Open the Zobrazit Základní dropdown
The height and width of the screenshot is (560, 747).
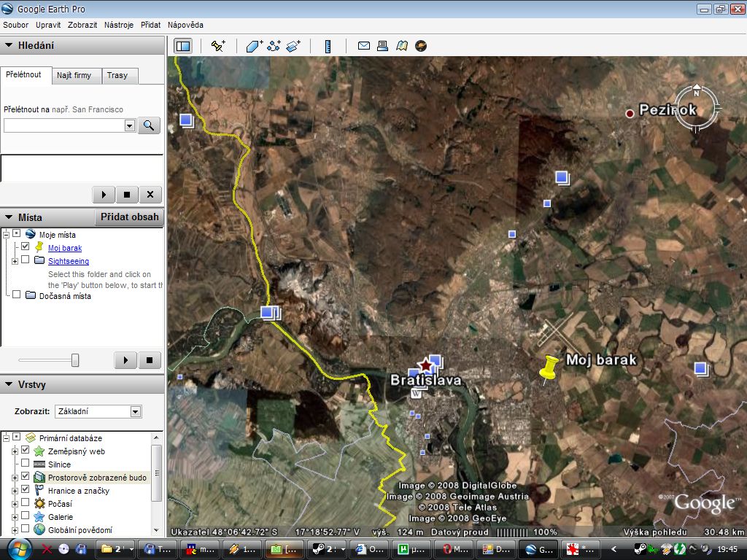(136, 411)
